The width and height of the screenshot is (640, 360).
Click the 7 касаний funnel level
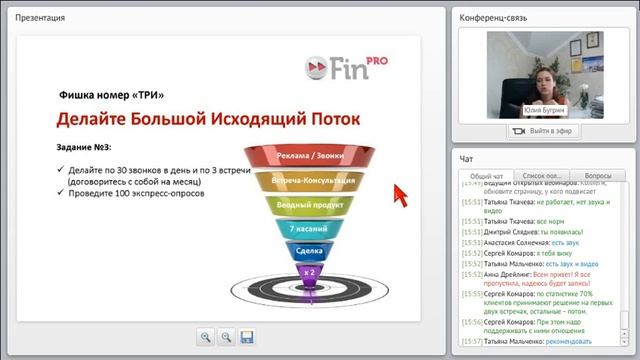tap(309, 229)
